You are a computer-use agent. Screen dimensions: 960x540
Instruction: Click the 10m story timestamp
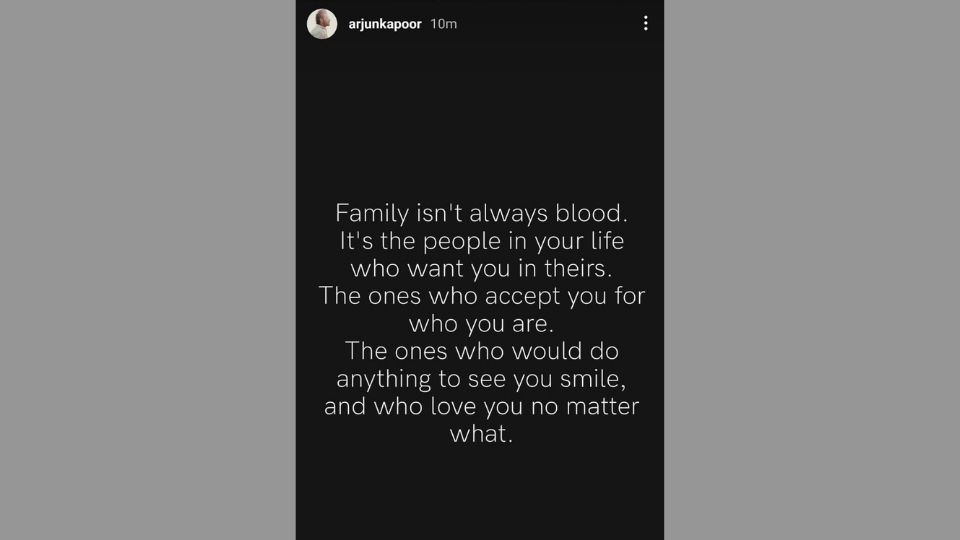point(443,24)
